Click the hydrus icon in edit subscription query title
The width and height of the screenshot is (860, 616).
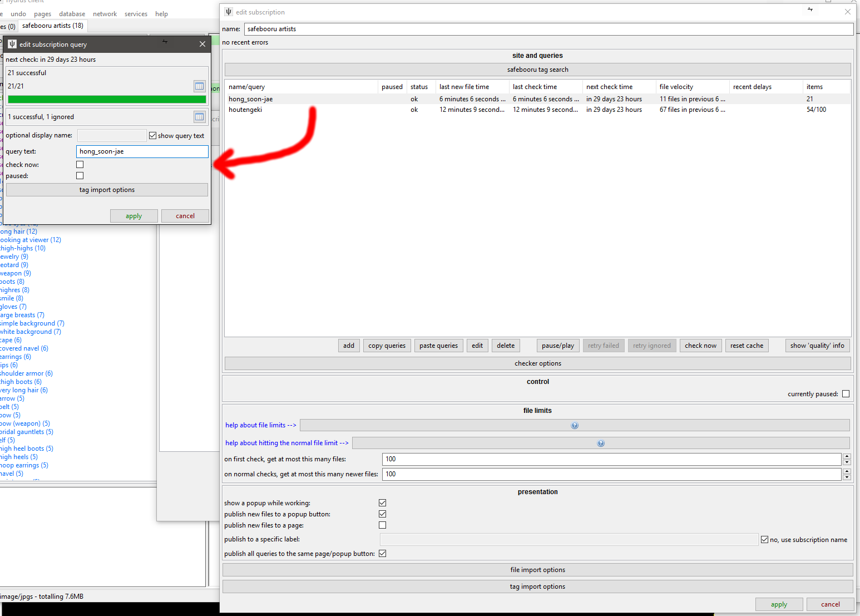(x=12, y=44)
